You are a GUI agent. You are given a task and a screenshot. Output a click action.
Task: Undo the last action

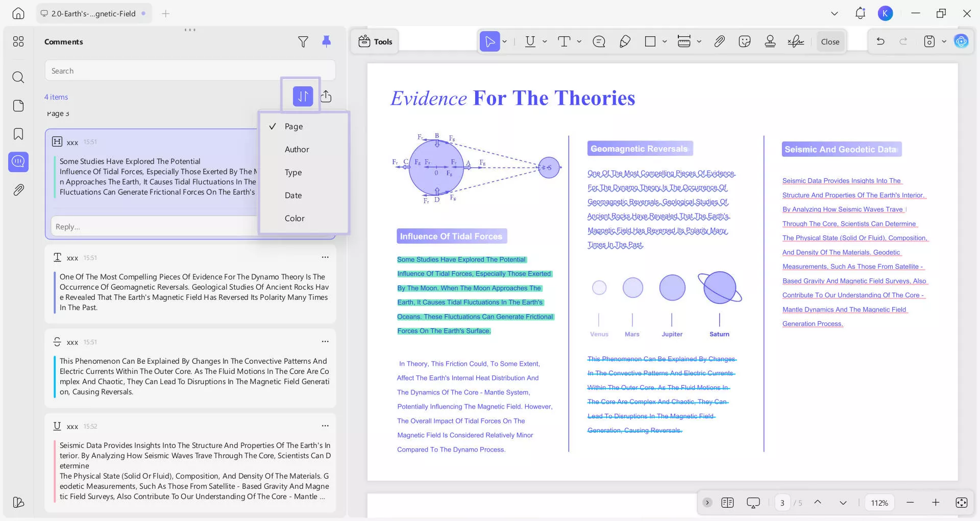880,41
